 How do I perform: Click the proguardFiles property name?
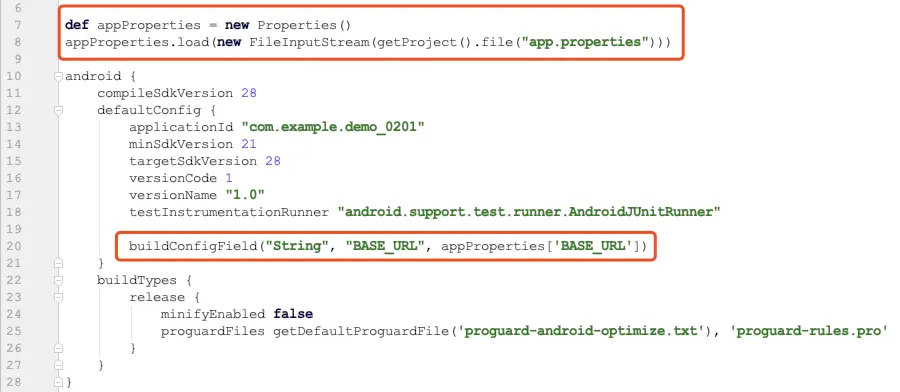coord(213,331)
